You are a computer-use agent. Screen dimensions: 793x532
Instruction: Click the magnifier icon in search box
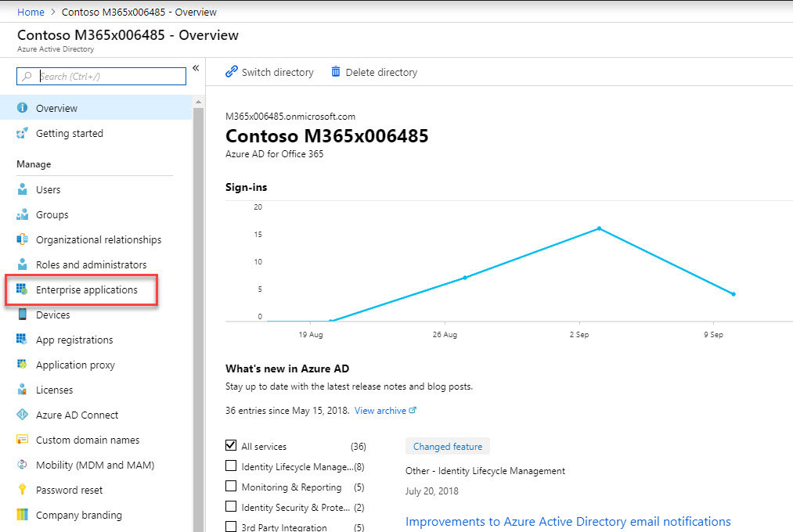tap(27, 77)
